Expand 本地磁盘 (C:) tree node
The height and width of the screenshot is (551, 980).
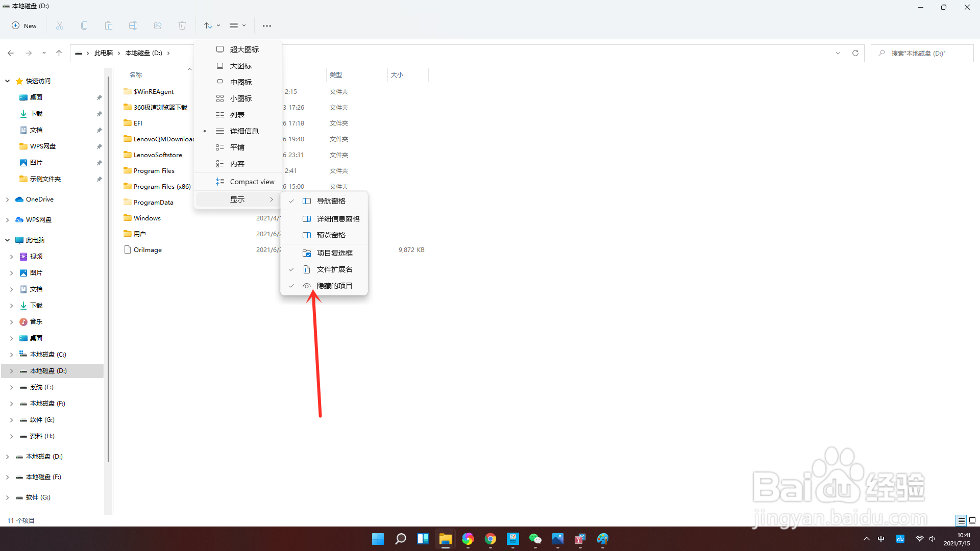[x=11, y=355]
